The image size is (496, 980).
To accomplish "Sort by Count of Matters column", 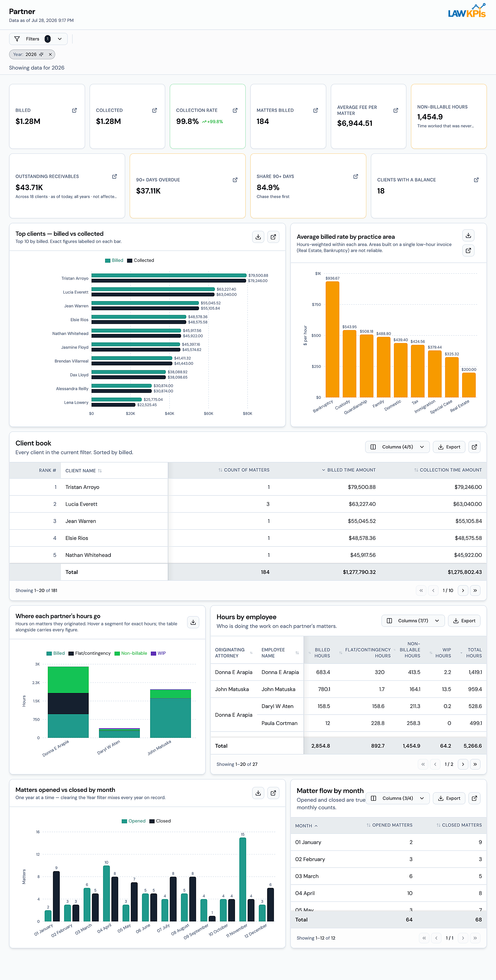I will 244,470.
